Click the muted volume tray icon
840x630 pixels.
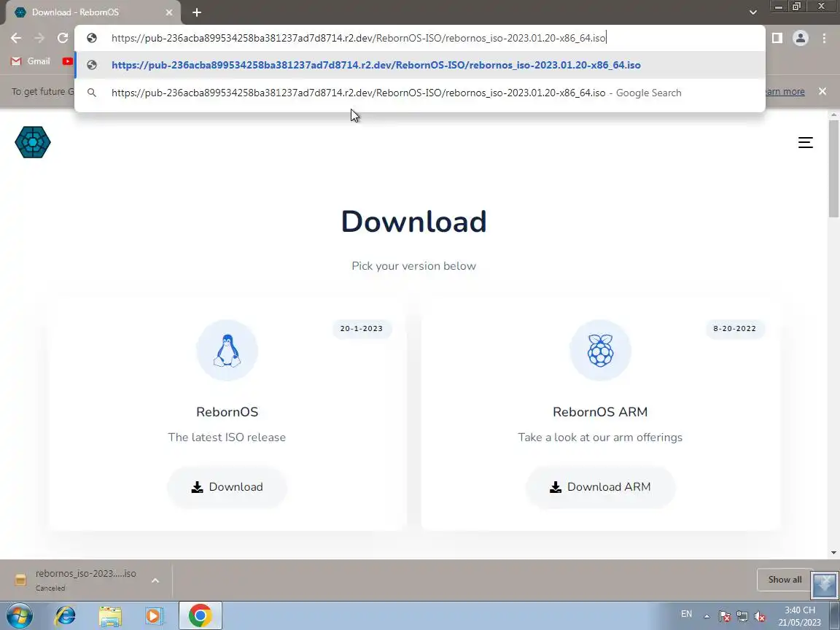pyautogui.click(x=760, y=616)
